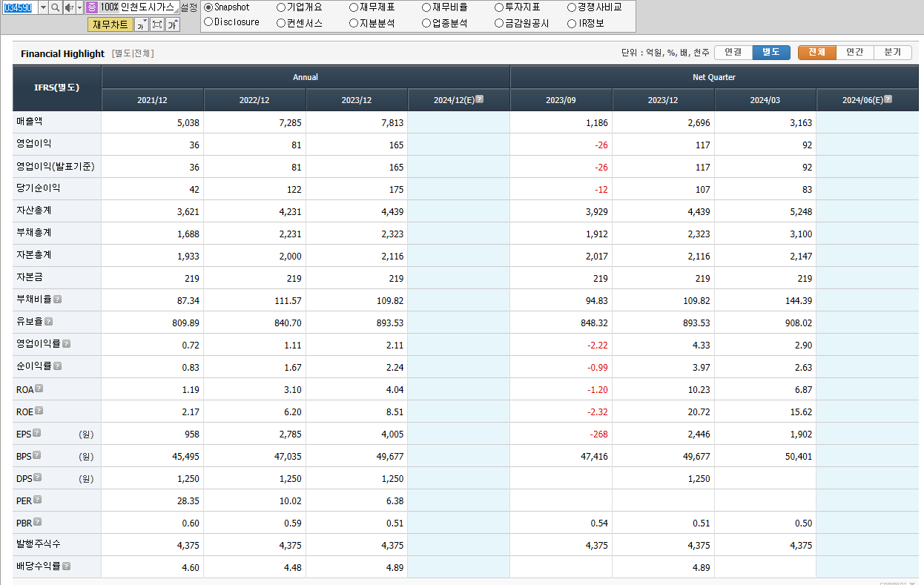Click help icon beside 2024/06(E) header
Viewport: 924px width, 585px height.
point(888,99)
